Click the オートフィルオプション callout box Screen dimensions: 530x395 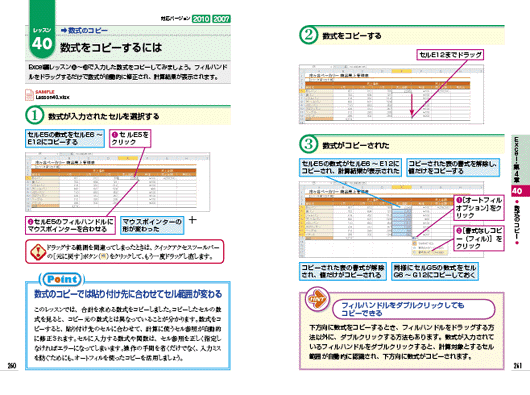pyautogui.click(x=479, y=208)
